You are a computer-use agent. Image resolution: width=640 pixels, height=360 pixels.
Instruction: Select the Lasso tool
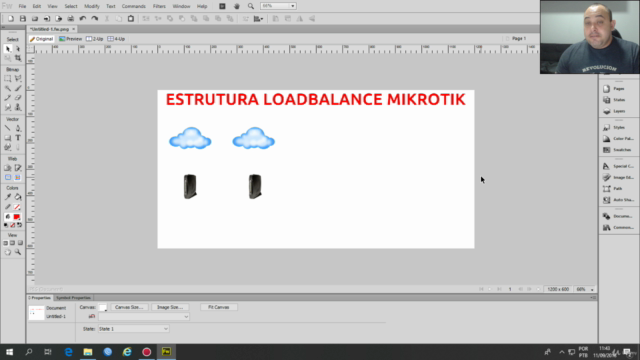pos(18,78)
